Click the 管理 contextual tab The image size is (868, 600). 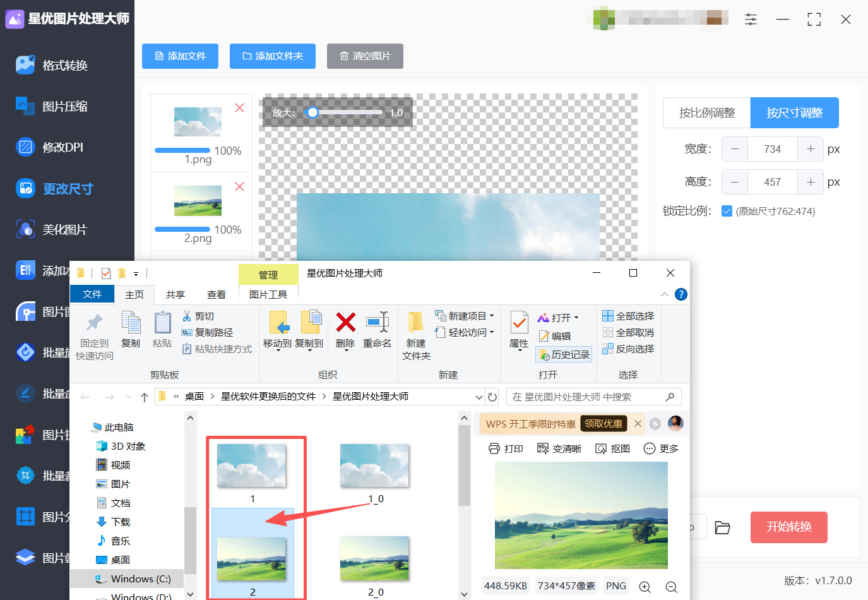pyautogui.click(x=268, y=275)
